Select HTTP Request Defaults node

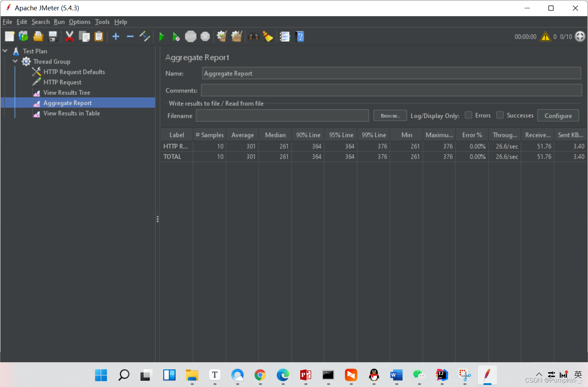pyautogui.click(x=74, y=72)
